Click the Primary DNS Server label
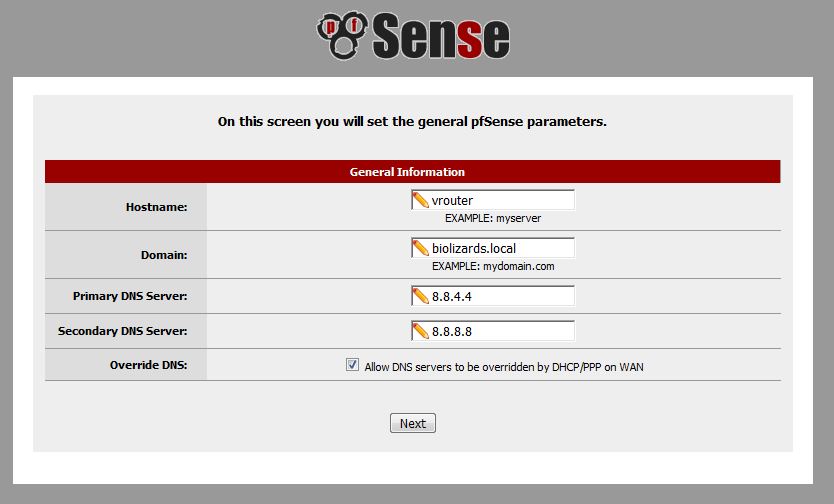This screenshot has height=504, width=834. pyautogui.click(x=130, y=296)
